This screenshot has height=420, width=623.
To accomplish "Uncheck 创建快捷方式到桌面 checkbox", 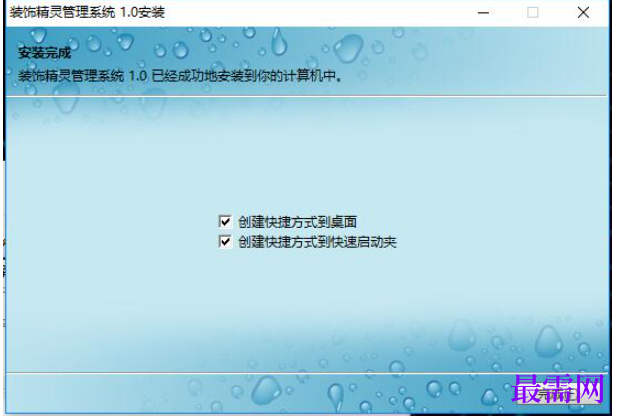I will click(225, 221).
